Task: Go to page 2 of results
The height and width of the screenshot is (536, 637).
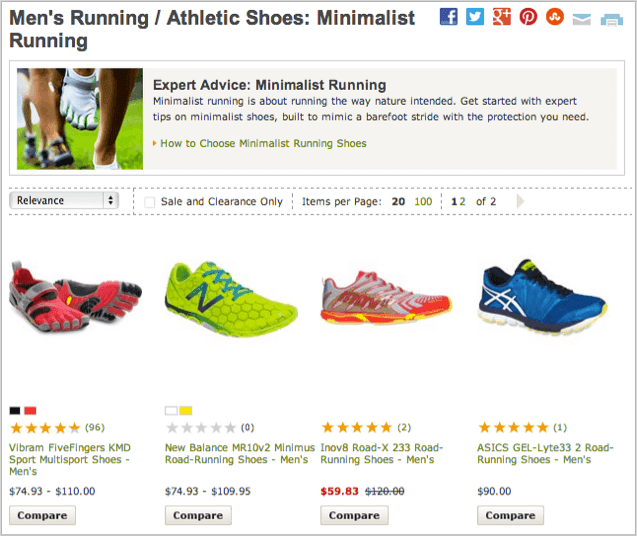Action: click(462, 202)
